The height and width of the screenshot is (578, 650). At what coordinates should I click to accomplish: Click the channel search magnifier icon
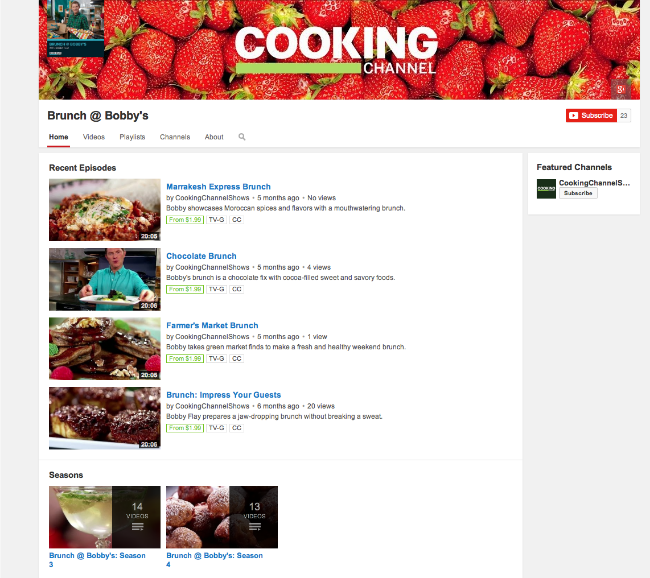tap(242, 137)
